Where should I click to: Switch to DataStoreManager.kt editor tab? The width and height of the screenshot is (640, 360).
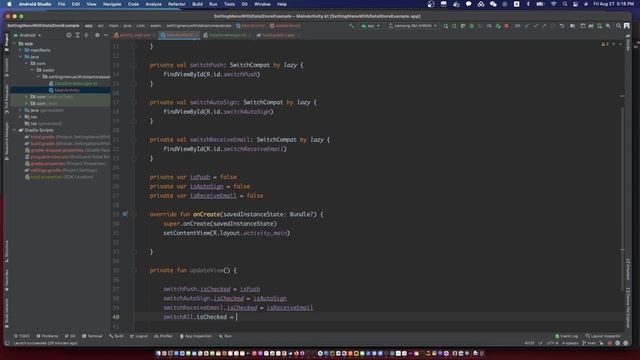[227, 36]
